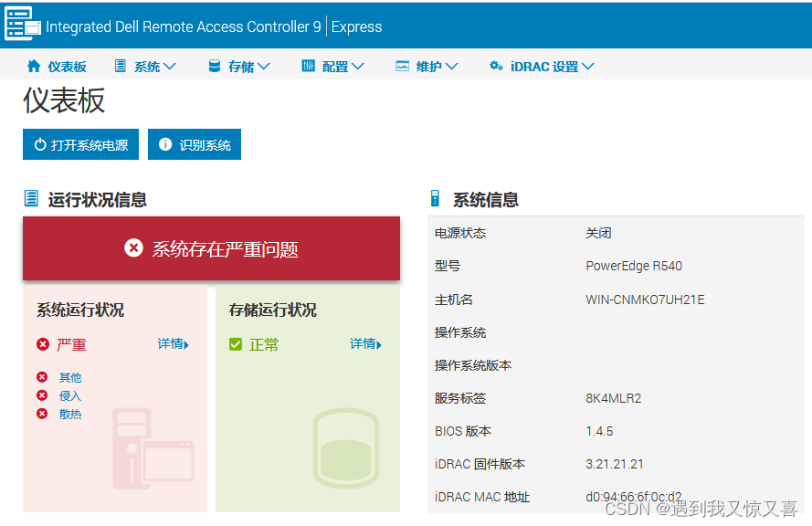Screen dimensions: 812x526
Task: Click the 维护 monitor icon
Action: (x=403, y=67)
